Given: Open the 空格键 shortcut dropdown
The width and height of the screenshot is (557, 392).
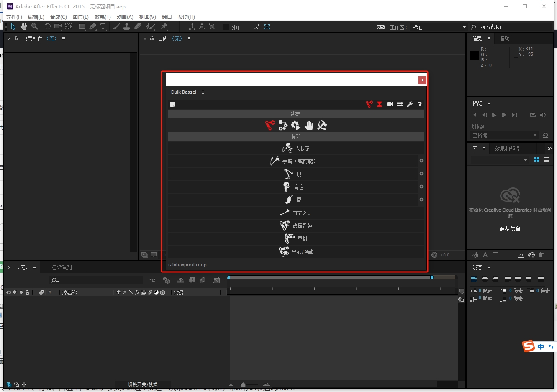Looking at the screenshot, I should pyautogui.click(x=504, y=135).
